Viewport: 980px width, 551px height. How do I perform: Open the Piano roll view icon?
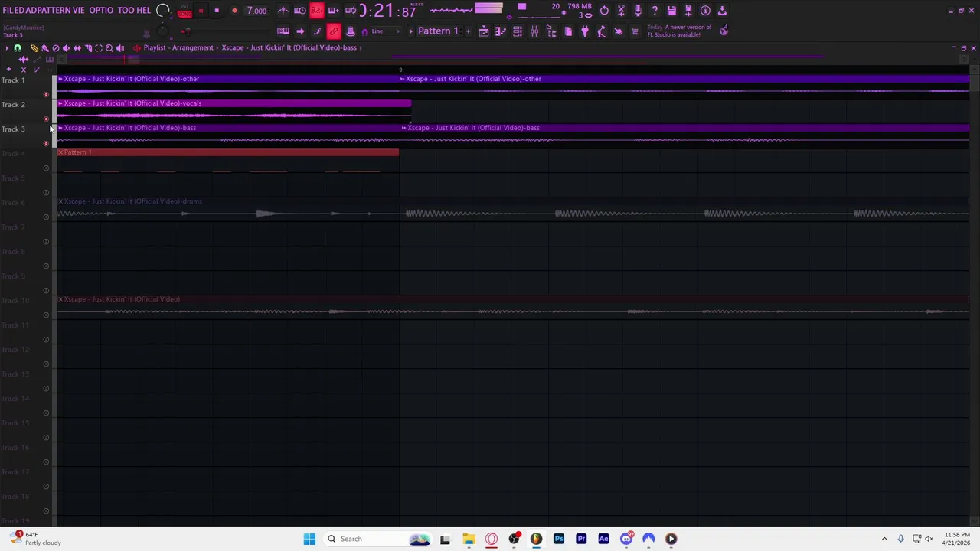click(501, 31)
